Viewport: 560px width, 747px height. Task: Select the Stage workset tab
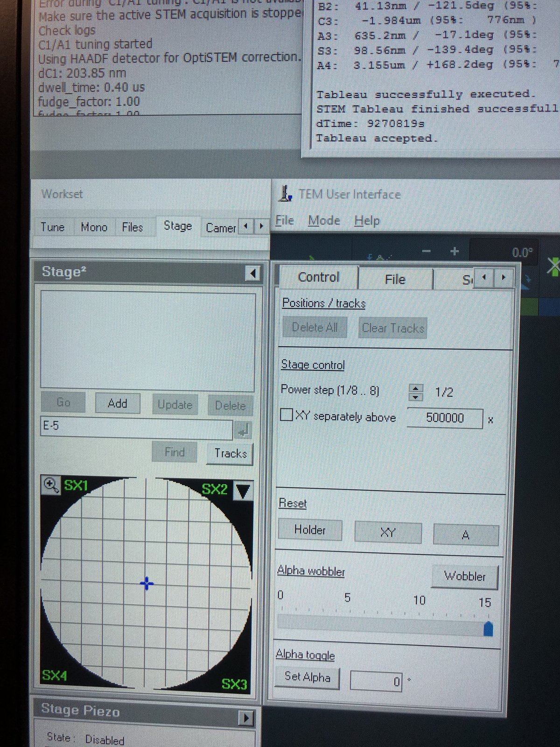tap(178, 226)
